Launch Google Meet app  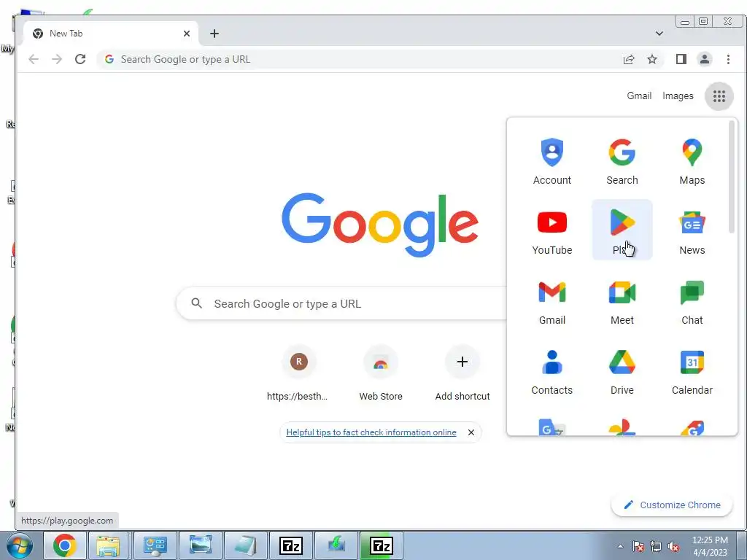pyautogui.click(x=622, y=300)
